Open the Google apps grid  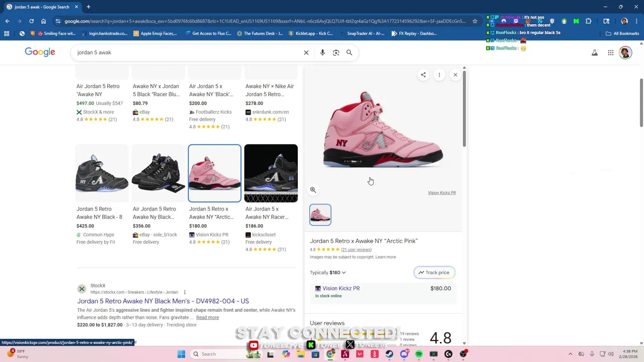pyautogui.click(x=610, y=52)
